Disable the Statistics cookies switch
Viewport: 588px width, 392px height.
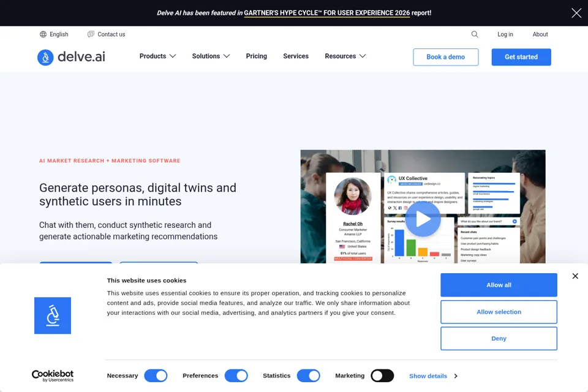click(x=309, y=375)
